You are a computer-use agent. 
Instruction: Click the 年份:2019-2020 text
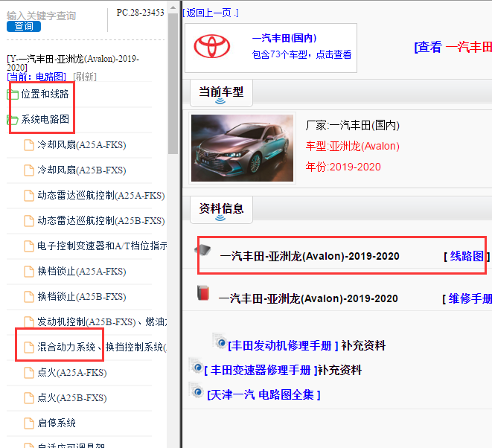343,167
